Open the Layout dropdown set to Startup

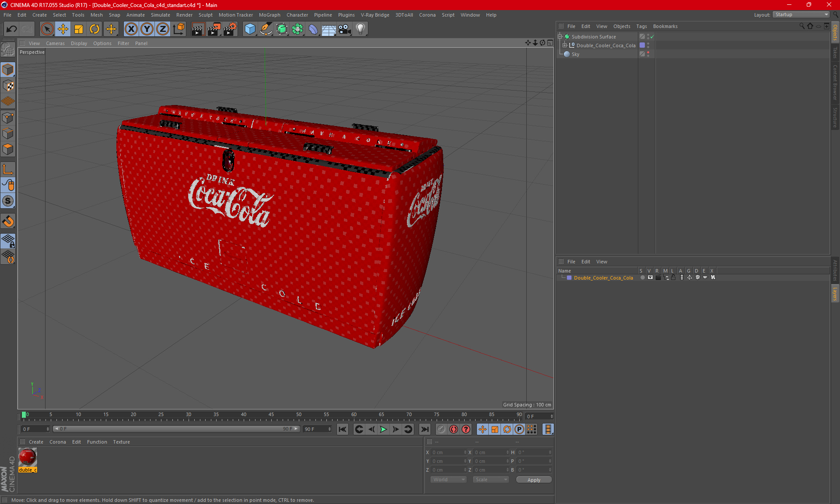pos(801,14)
